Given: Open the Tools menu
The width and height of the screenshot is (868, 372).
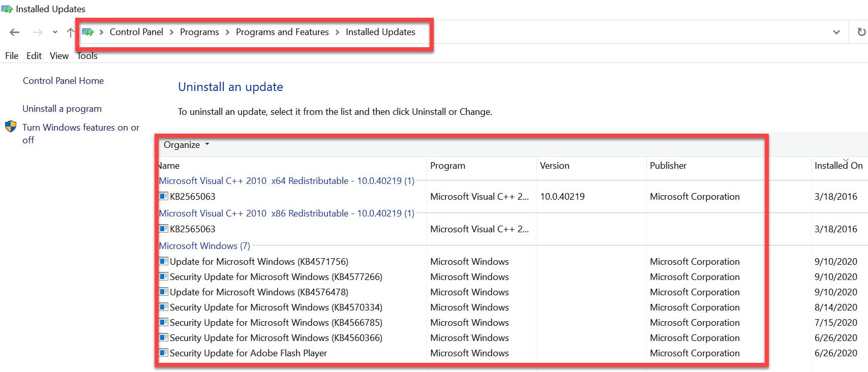Looking at the screenshot, I should tap(87, 56).
